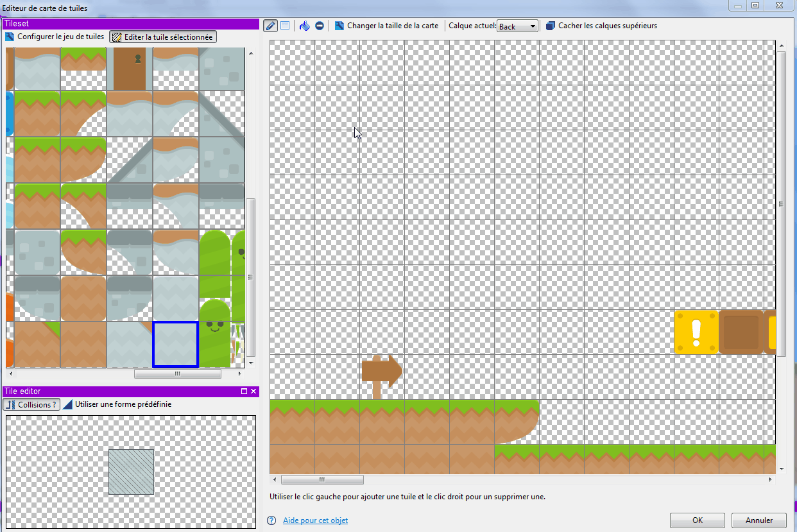Toggle 'Cacher les calques supérieurs'

601,26
